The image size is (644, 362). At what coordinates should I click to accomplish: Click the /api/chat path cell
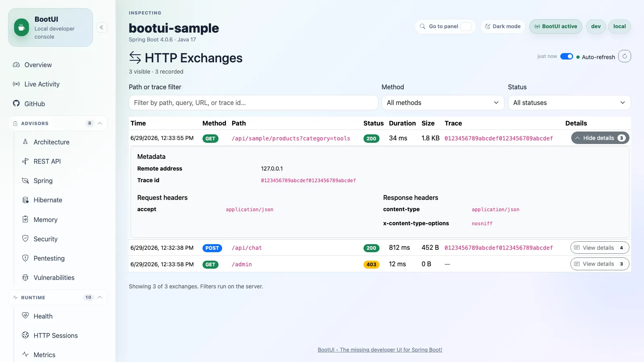pyautogui.click(x=247, y=248)
